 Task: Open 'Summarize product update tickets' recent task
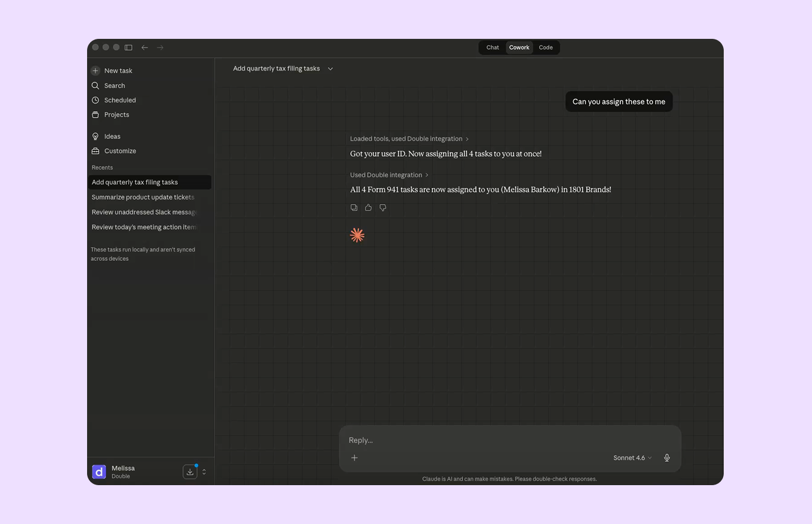(x=143, y=197)
